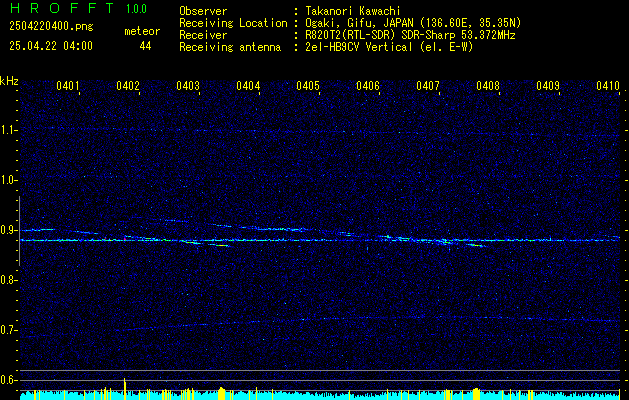Click frequency axis label 0.7
Viewport: 629px width, 400px height.
click(x=9, y=330)
